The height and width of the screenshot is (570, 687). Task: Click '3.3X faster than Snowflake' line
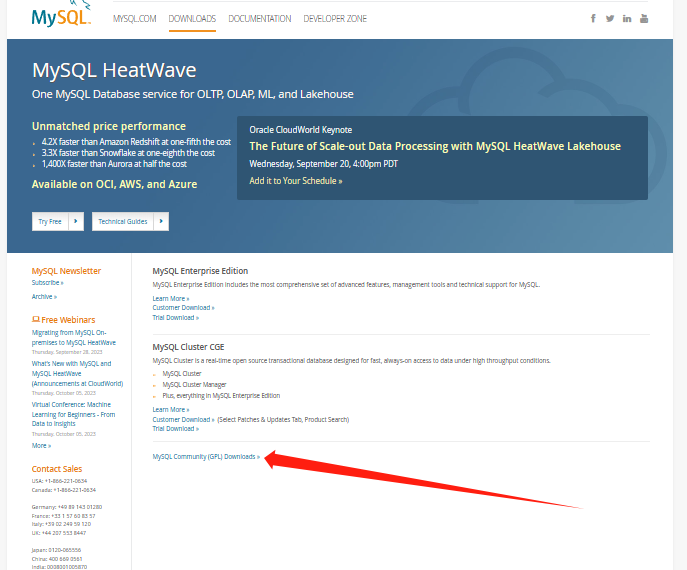[x=128, y=153]
